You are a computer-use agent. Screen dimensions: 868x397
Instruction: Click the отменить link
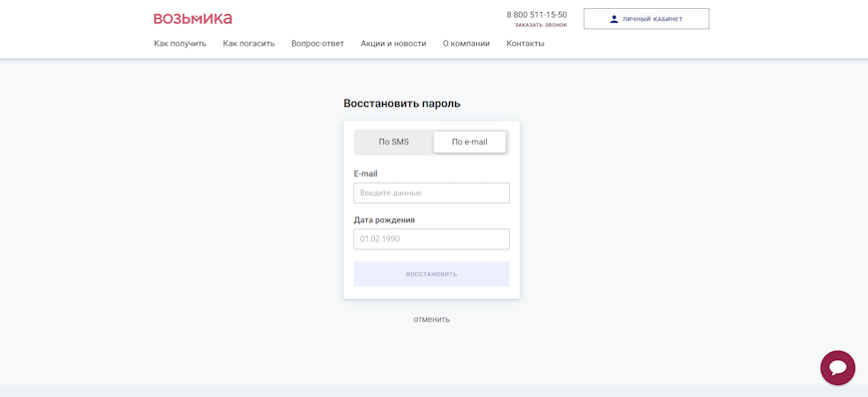coord(431,319)
